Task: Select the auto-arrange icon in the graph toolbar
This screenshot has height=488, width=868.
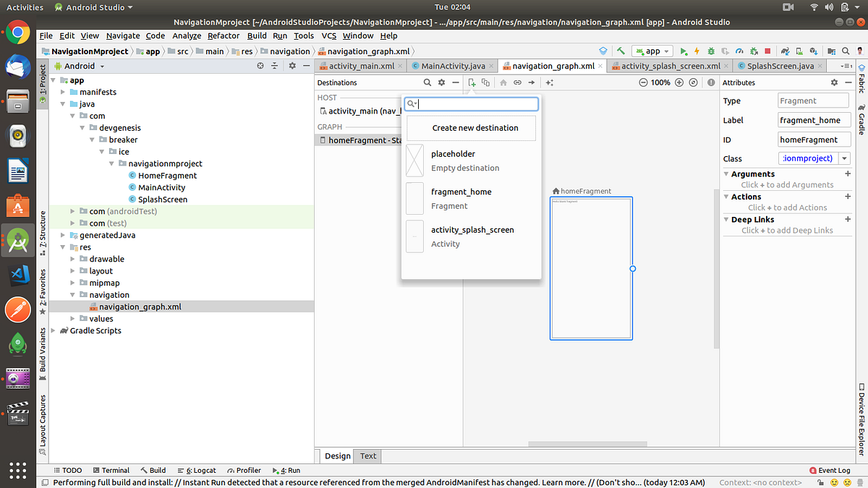Action: [549, 82]
